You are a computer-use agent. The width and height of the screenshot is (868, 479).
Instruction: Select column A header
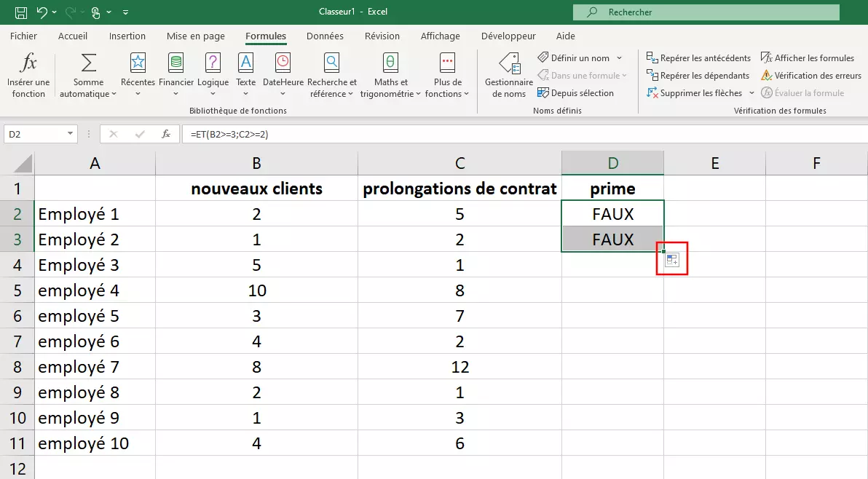tap(95, 163)
